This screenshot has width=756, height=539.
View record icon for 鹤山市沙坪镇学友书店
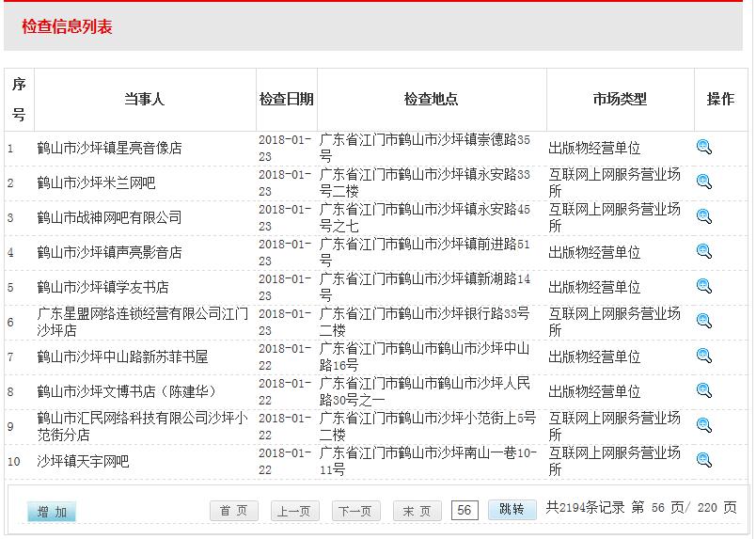click(x=703, y=286)
